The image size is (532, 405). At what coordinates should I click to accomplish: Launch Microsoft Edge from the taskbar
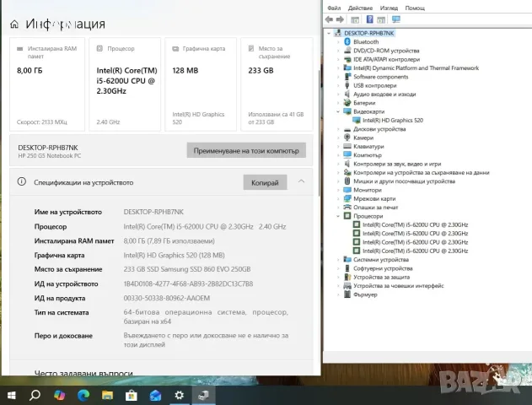click(x=83, y=395)
